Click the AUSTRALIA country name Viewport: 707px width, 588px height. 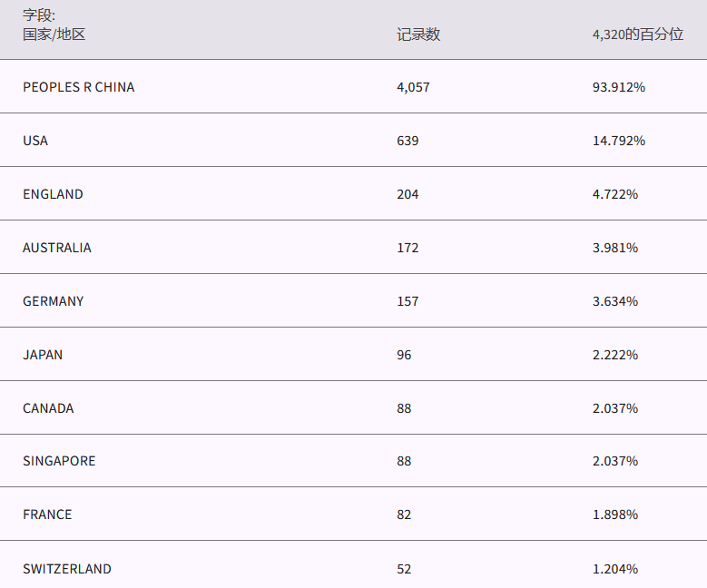coord(57,248)
